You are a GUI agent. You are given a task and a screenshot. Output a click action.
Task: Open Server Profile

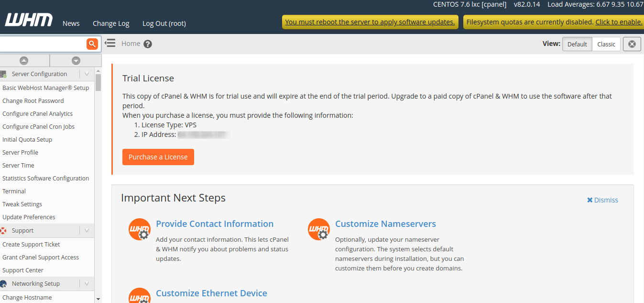(x=20, y=153)
